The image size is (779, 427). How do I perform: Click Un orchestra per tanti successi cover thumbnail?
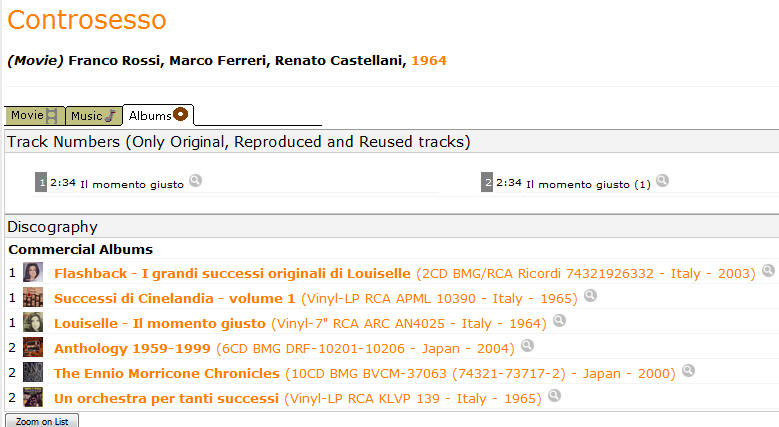pos(33,397)
